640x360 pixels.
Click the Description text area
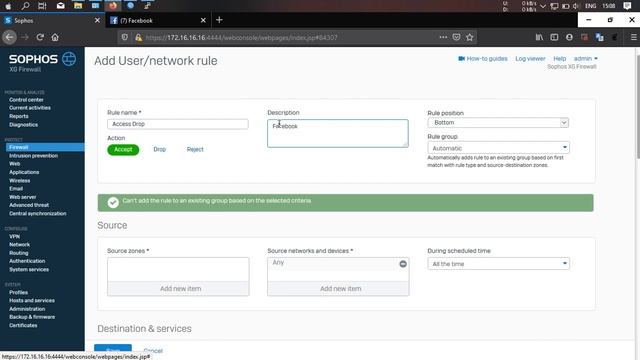(x=338, y=133)
